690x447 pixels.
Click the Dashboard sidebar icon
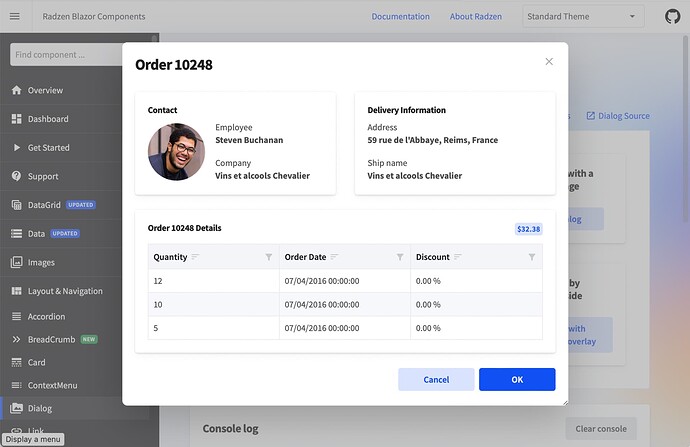pos(16,119)
